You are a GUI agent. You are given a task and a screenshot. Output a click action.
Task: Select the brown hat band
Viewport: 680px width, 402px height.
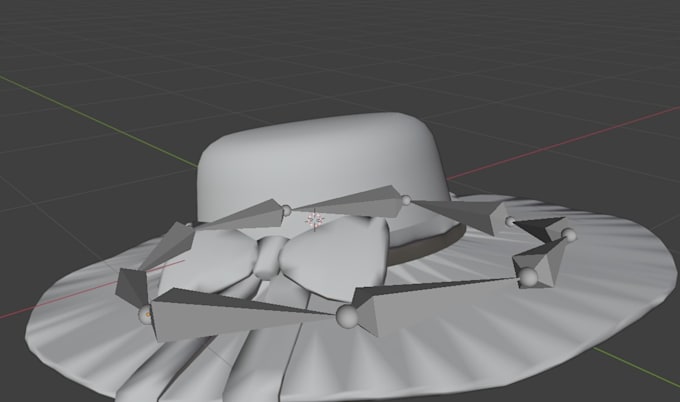(x=427, y=246)
